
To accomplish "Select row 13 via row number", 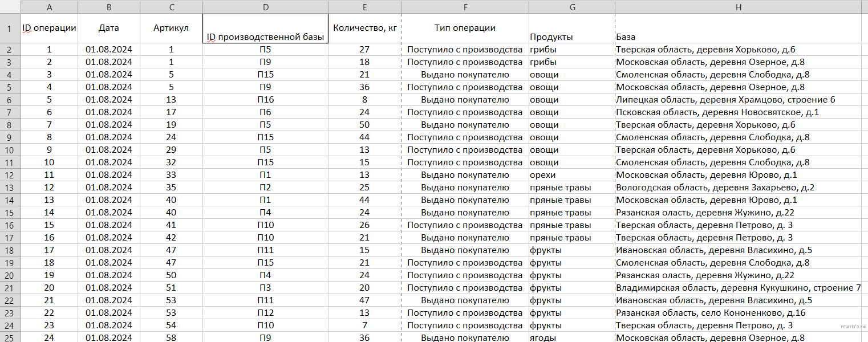I will coord(9,188).
